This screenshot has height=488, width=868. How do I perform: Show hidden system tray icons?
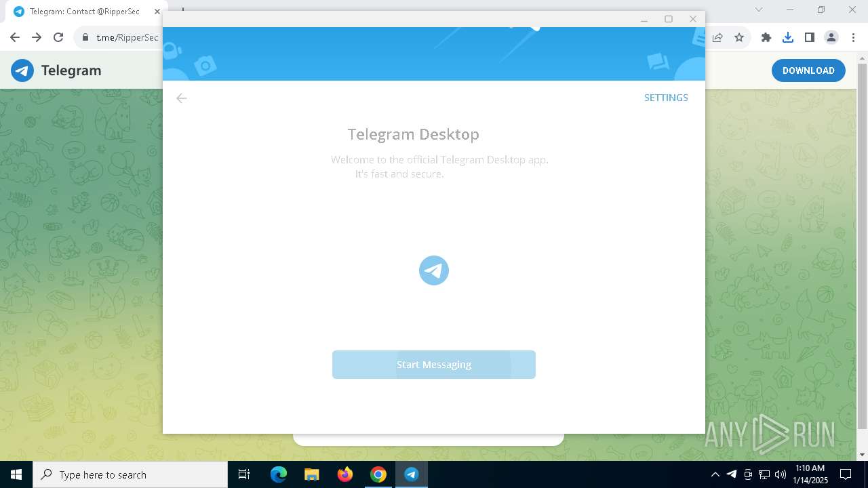tap(715, 474)
